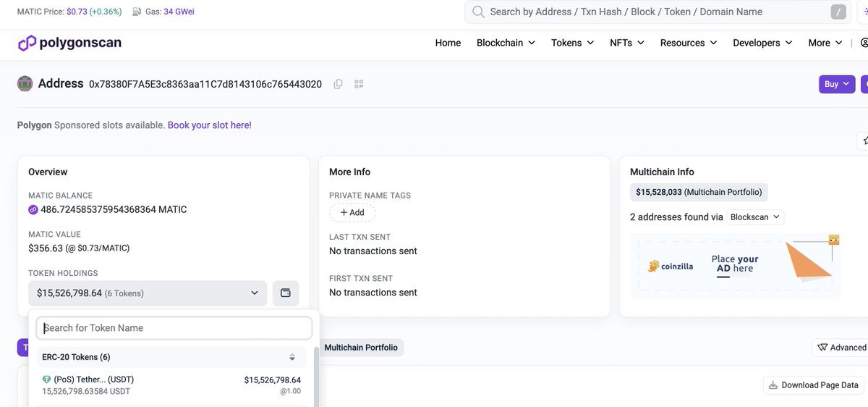868x407 pixels.
Task: Copy the address to clipboard
Action: 338,84
